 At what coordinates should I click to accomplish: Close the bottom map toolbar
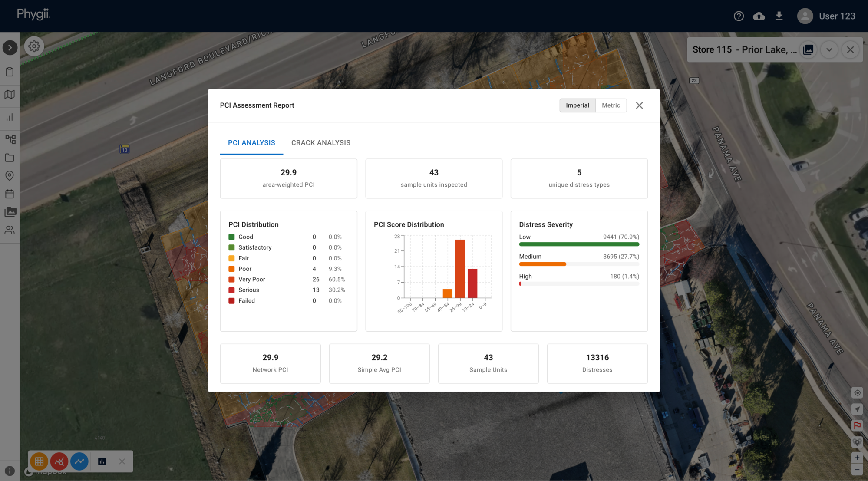[x=122, y=461]
